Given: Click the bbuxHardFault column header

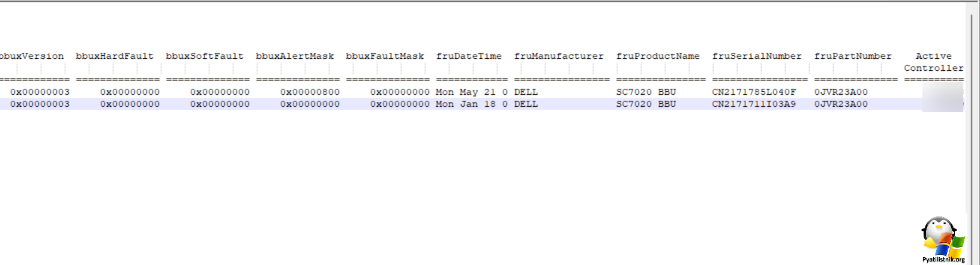Looking at the screenshot, I should pyautogui.click(x=115, y=56).
